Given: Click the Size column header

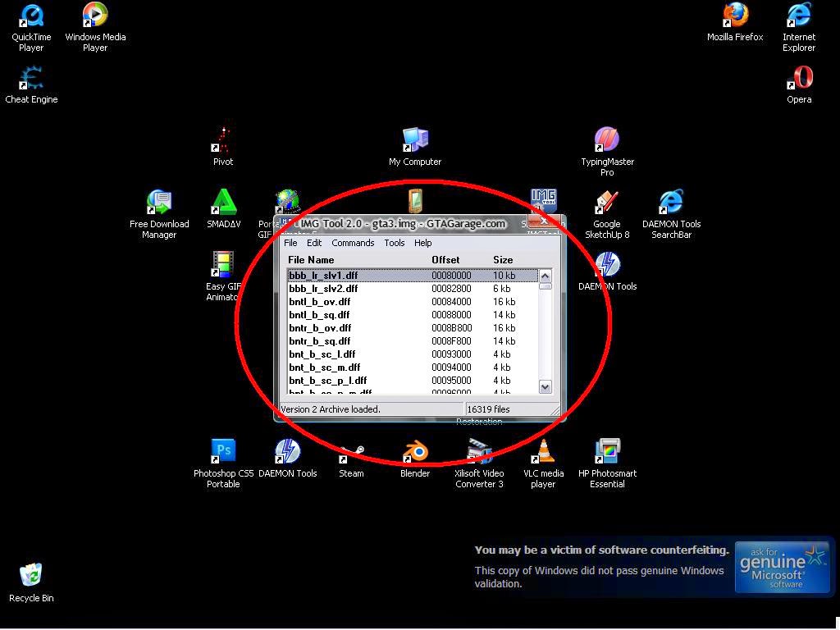Looking at the screenshot, I should point(503,260).
